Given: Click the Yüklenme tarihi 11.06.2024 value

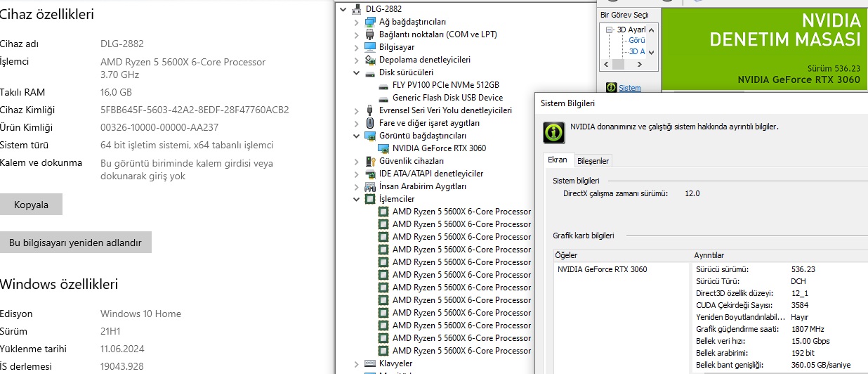Looking at the screenshot, I should pos(122,349).
